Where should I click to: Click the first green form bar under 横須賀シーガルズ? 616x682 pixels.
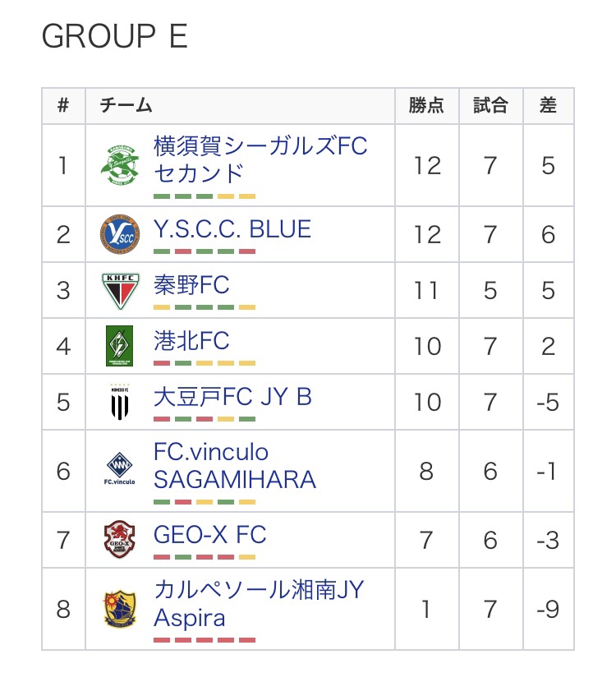click(162, 196)
